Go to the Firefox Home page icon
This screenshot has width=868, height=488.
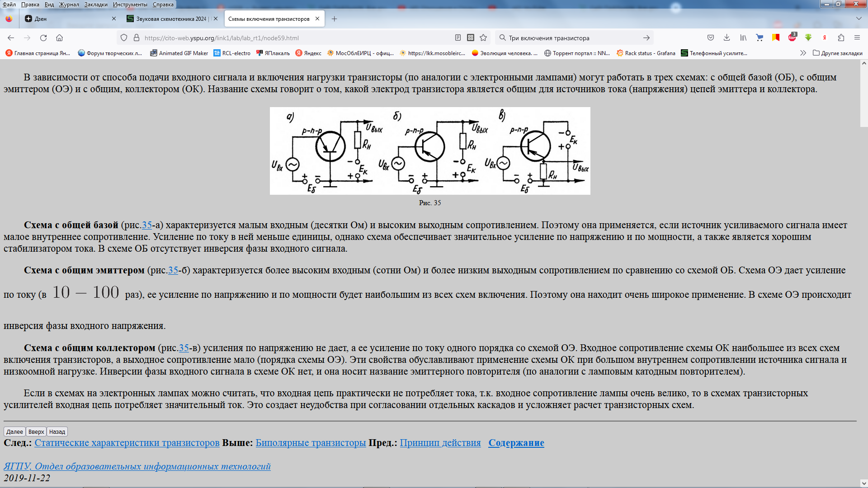coord(59,38)
